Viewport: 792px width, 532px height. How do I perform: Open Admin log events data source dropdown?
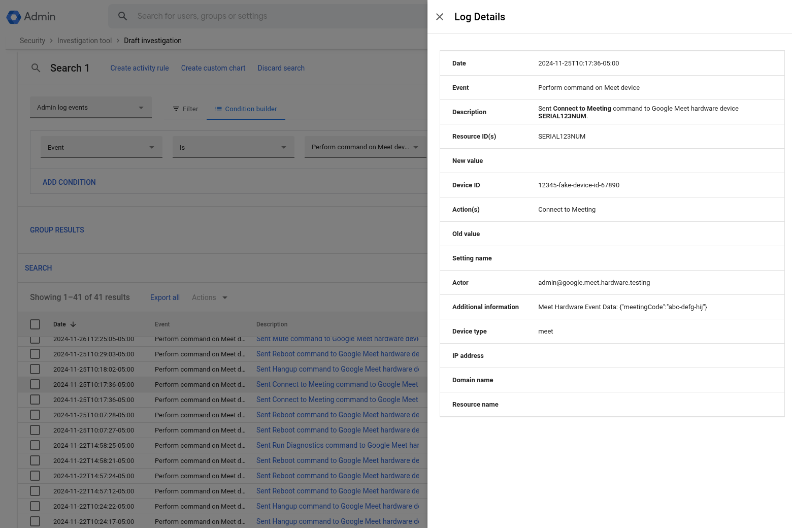(91, 108)
